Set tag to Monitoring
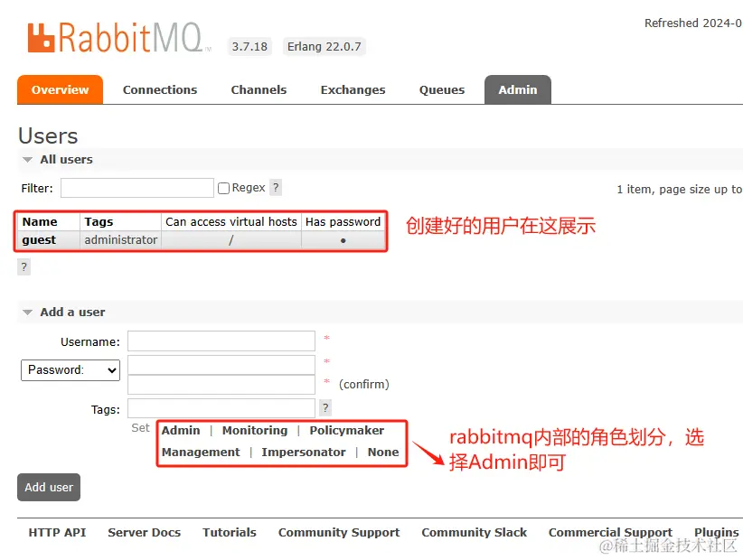This screenshot has height=560, width=743. tap(255, 430)
